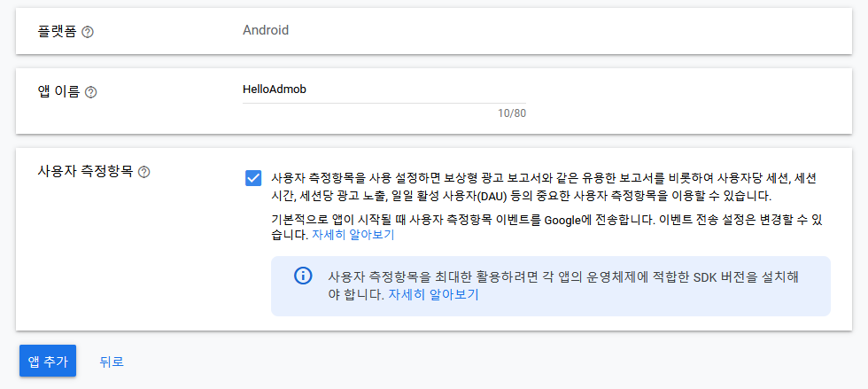Open 자세히 알아보기 link in SDK notice

coord(433,294)
